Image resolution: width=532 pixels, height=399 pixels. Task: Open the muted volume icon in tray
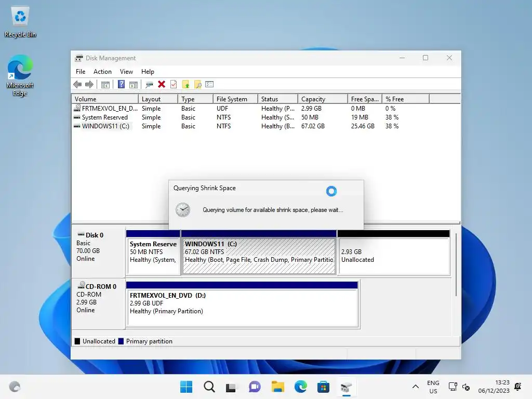466,387
